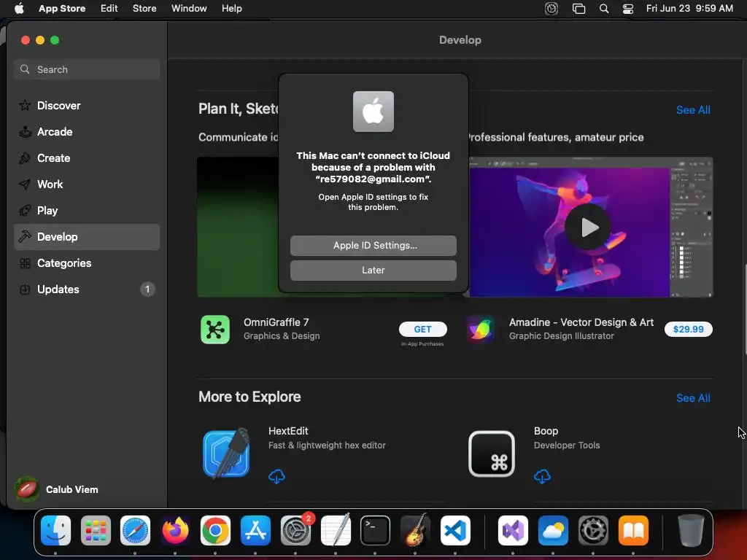Select the Develop sidebar item
This screenshot has width=747, height=560.
click(87, 237)
